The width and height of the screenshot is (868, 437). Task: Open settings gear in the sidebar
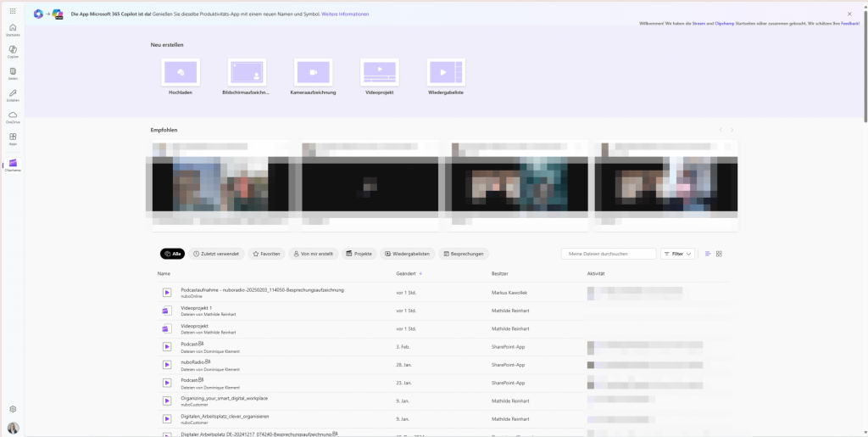(13, 409)
